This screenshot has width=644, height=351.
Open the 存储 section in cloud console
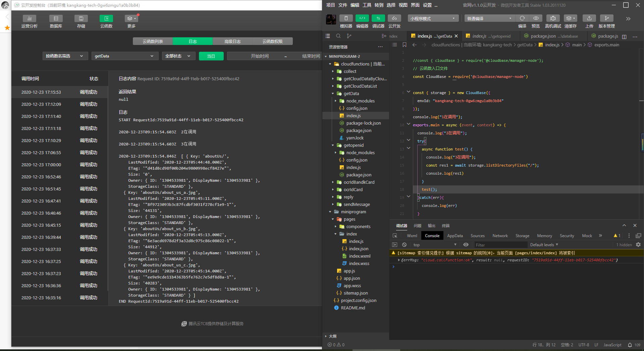coord(81,21)
